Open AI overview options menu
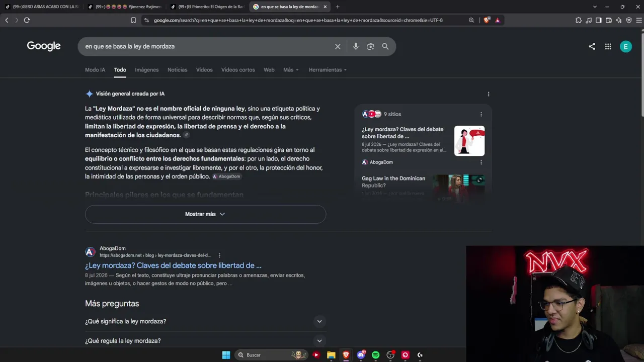Screen dimensions: 644x362 [x=489, y=94]
